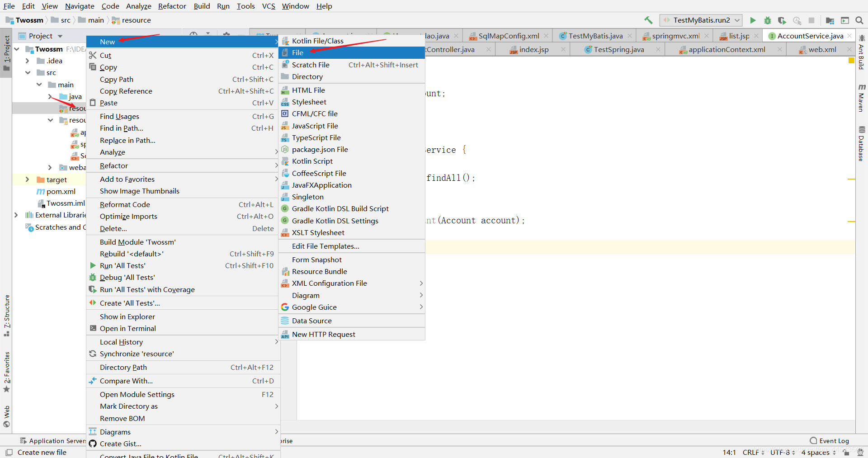The height and width of the screenshot is (458, 868).
Task: Select Reformat Code
Action: click(183, 205)
